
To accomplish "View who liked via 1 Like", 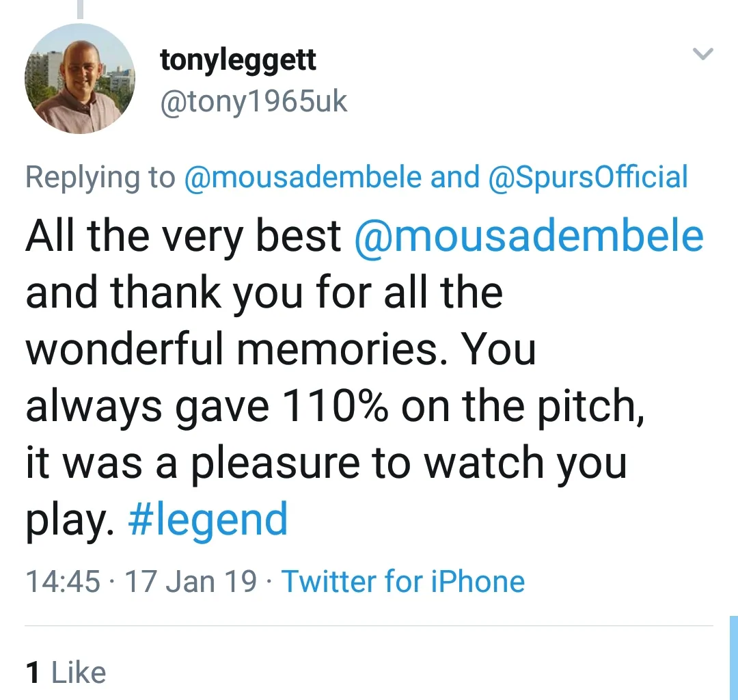I will [x=66, y=673].
